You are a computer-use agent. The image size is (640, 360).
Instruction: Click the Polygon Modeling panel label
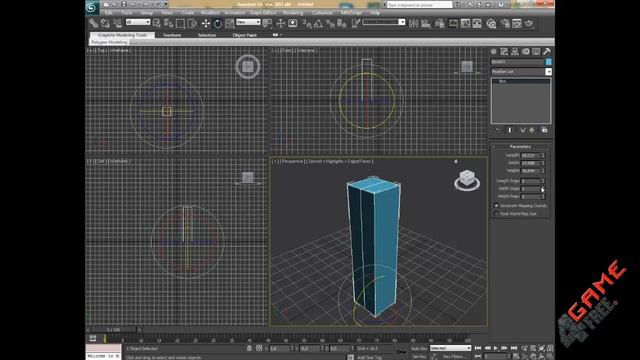click(x=109, y=42)
